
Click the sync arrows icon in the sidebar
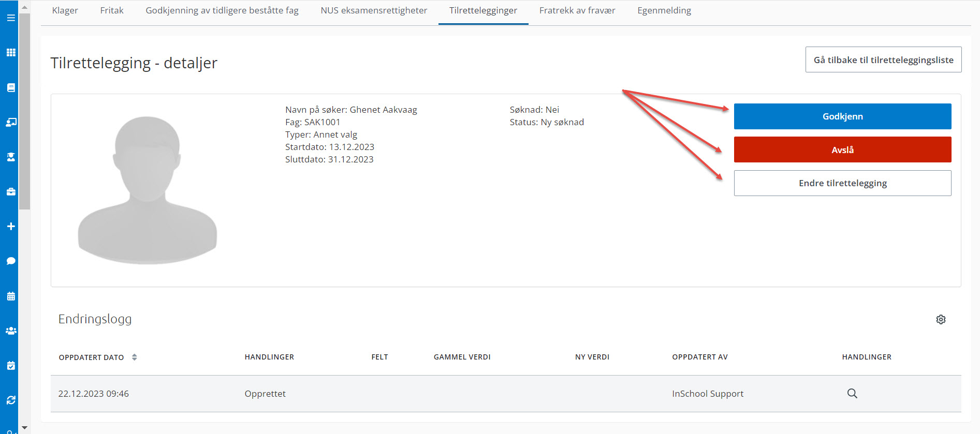11,400
